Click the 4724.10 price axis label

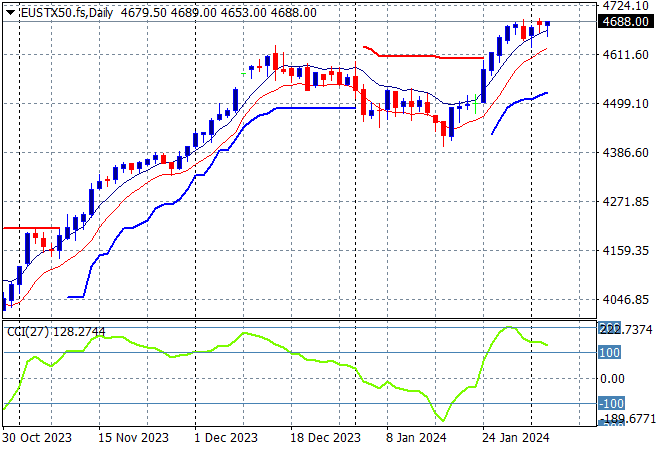point(626,6)
